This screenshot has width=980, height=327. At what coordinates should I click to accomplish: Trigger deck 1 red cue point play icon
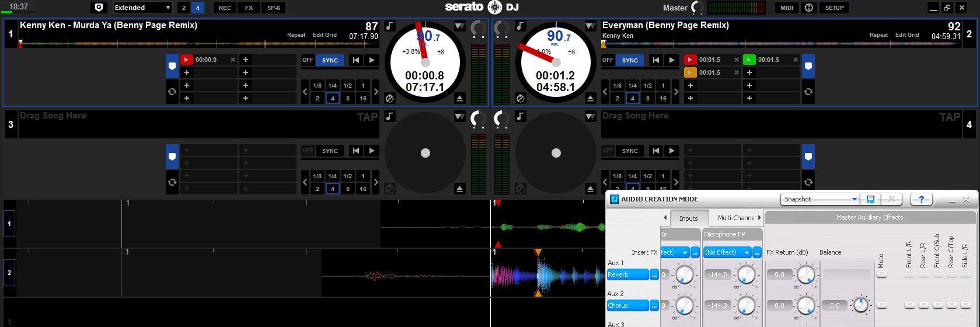click(x=186, y=60)
